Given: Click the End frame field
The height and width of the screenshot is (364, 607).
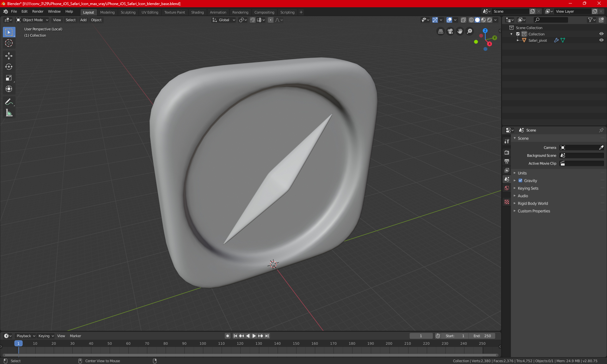Looking at the screenshot, I should pos(482,336).
